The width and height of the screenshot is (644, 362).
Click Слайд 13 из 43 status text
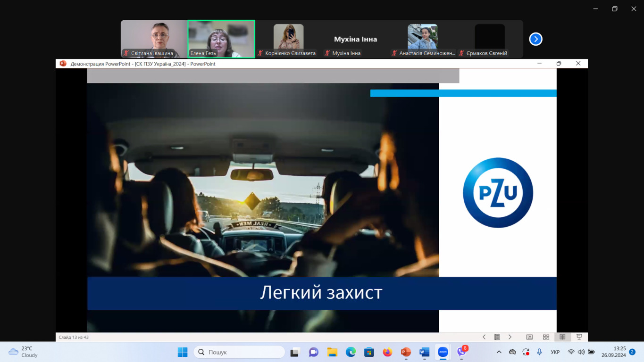click(x=74, y=337)
